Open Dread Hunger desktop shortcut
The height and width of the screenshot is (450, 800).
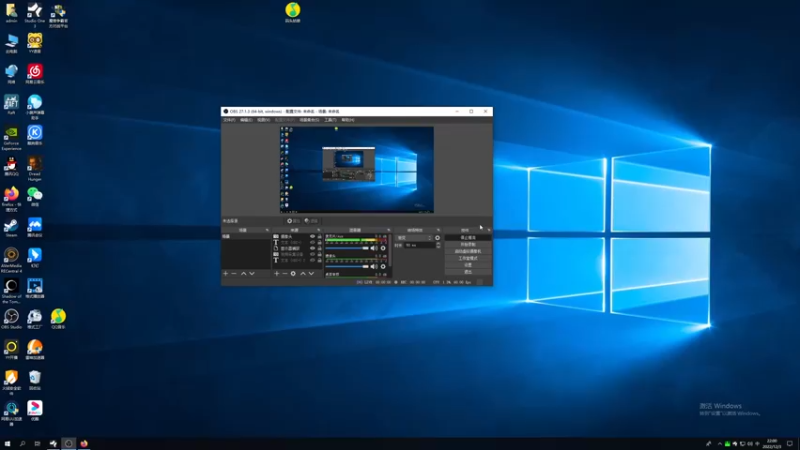click(x=35, y=168)
